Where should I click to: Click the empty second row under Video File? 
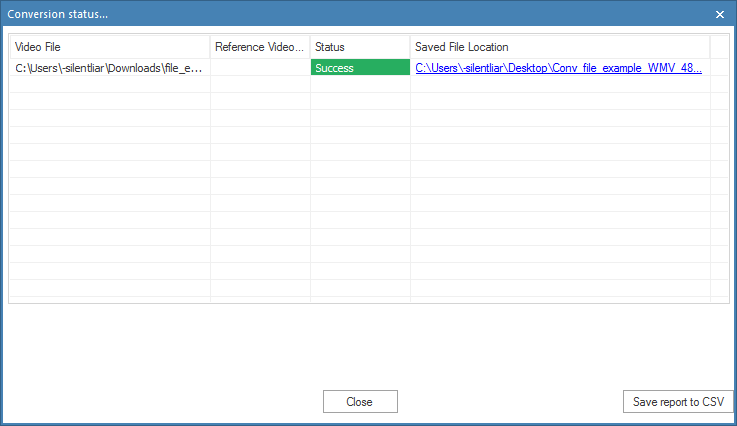point(110,85)
